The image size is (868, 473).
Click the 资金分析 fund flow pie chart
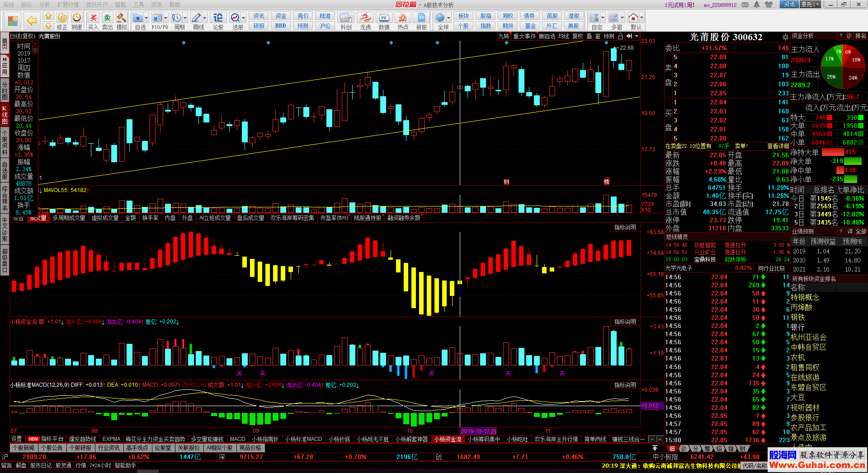tap(842, 67)
